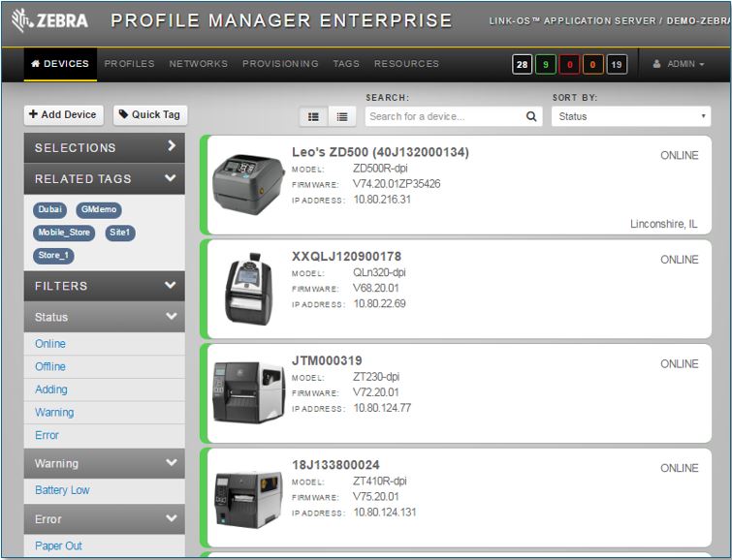Filter devices by Online status

coord(50,344)
